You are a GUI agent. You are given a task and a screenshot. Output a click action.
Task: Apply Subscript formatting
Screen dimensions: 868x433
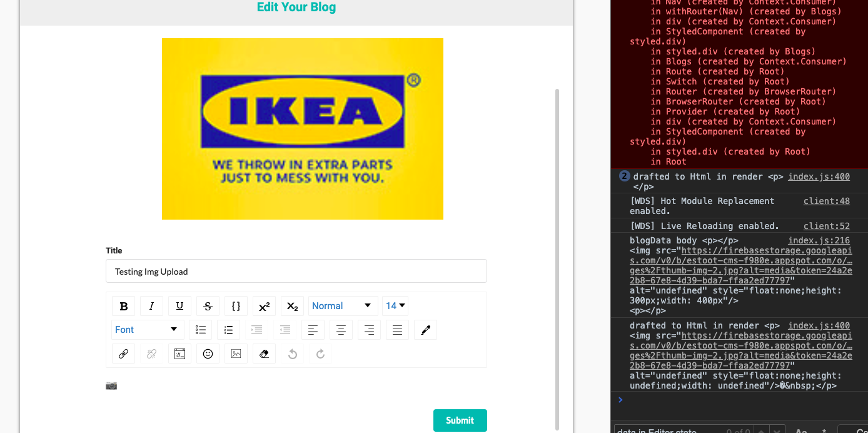[x=292, y=306]
